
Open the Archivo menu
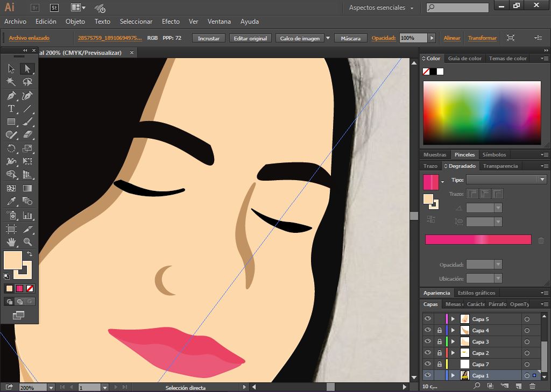[x=15, y=22]
